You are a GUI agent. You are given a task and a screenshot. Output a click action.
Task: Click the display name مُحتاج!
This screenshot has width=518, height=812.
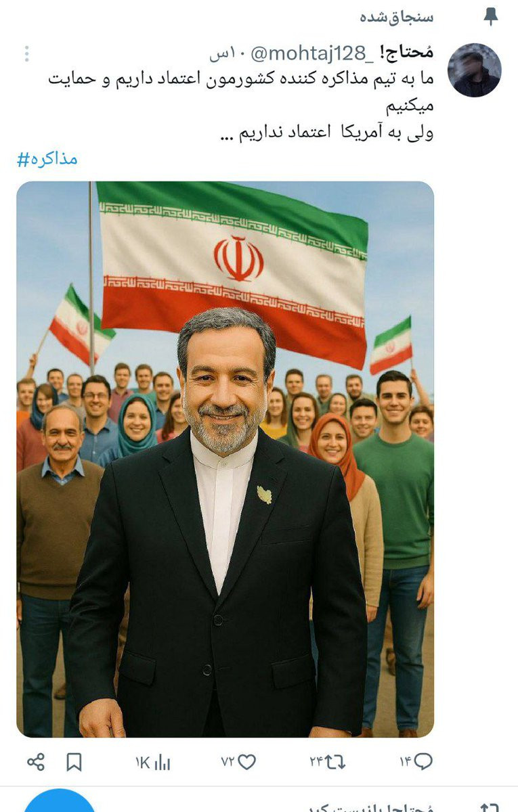[x=406, y=53]
